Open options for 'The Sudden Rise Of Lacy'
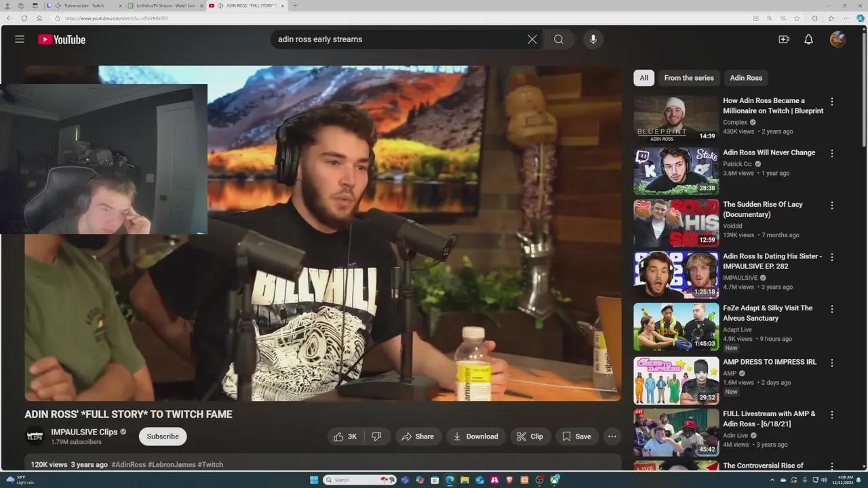 coord(832,205)
